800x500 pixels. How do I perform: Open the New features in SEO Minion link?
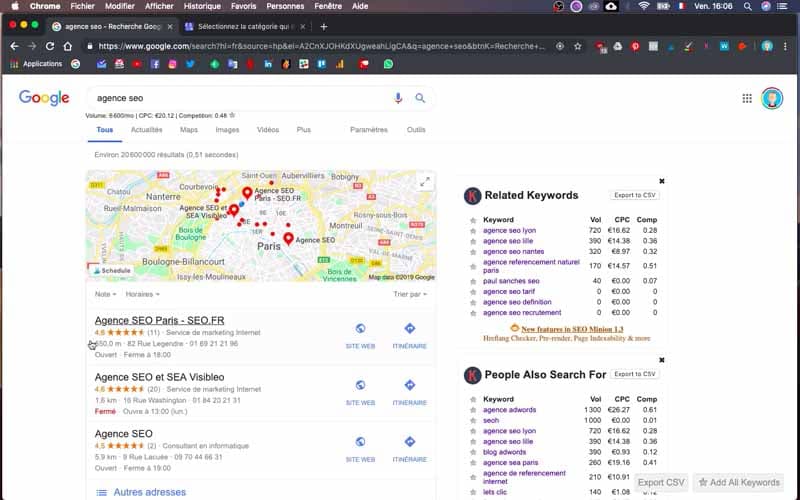pos(572,329)
